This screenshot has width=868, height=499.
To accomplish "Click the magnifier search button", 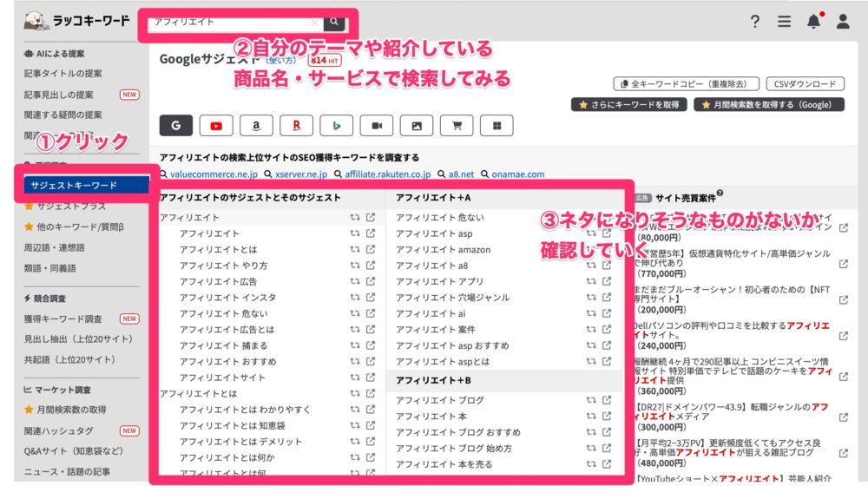I will pyautogui.click(x=335, y=23).
